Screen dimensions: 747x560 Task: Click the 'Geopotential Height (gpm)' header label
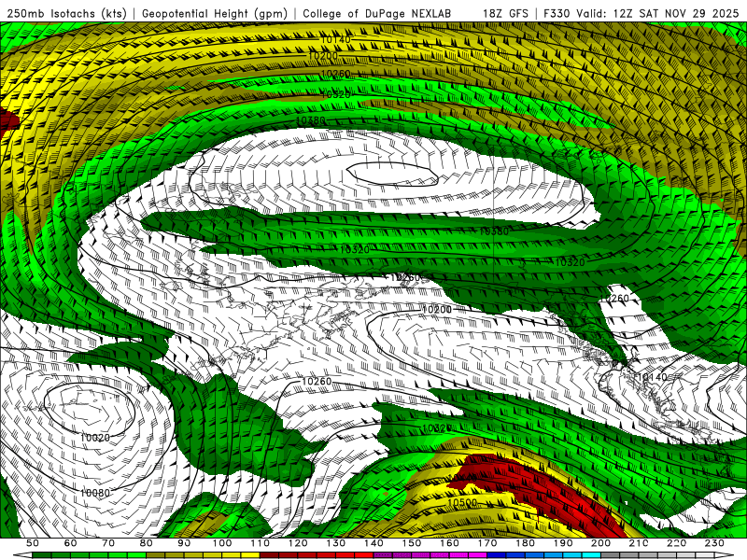(x=215, y=13)
